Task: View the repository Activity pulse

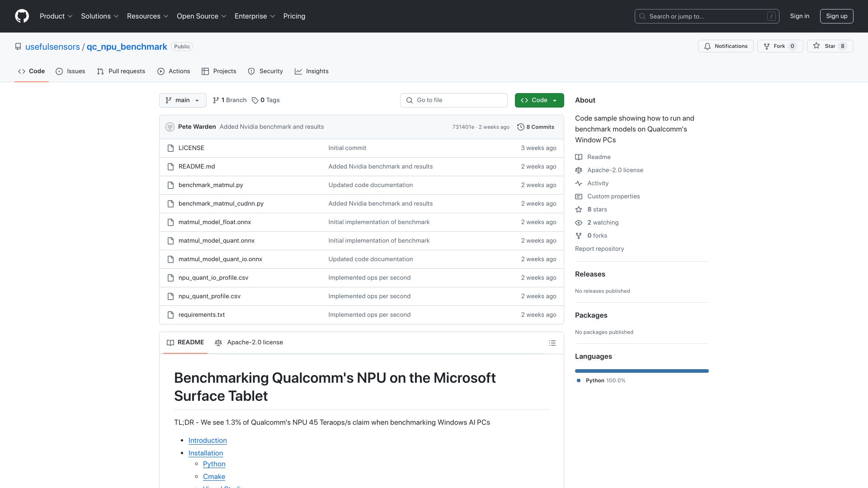Action: coord(592,183)
